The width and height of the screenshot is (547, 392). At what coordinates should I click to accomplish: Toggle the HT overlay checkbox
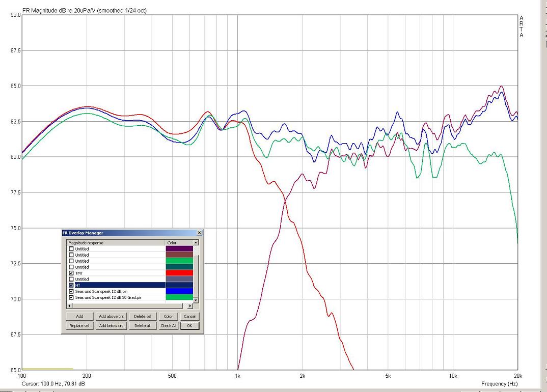point(71,286)
